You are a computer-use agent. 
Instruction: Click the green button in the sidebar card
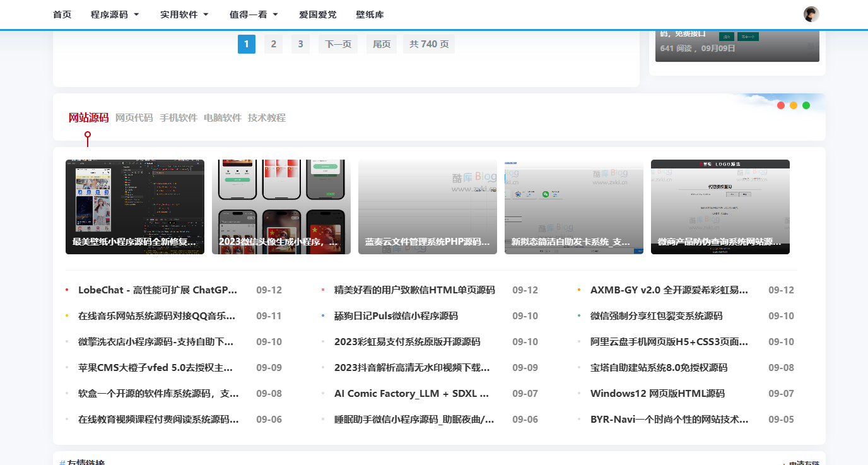pos(727,37)
